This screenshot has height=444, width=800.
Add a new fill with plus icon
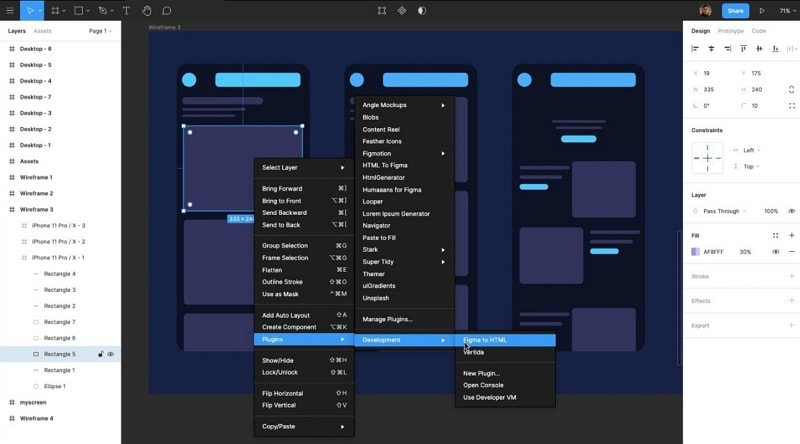(x=791, y=235)
